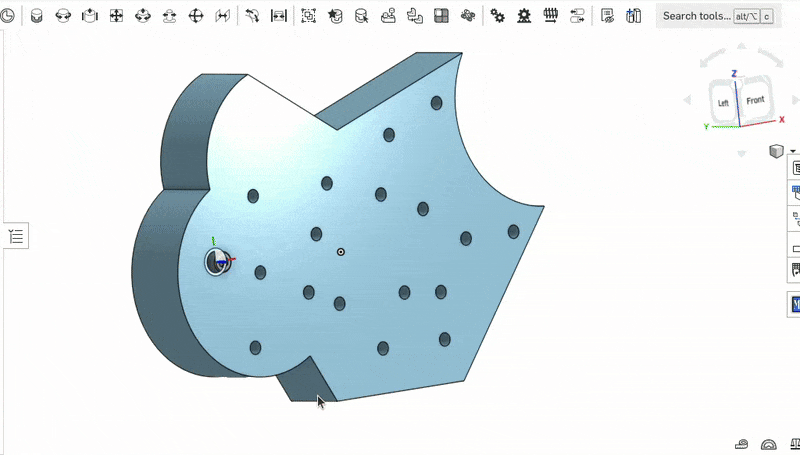Screen dimensions: 800x455
Task: Select the Revolute mate tool
Action: pos(63,16)
